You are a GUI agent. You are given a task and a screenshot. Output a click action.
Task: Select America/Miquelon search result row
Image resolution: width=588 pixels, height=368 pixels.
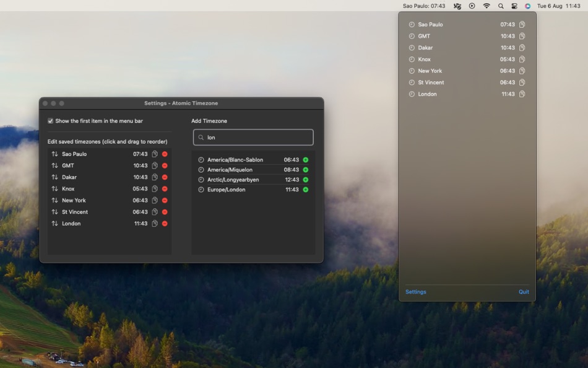(x=253, y=170)
